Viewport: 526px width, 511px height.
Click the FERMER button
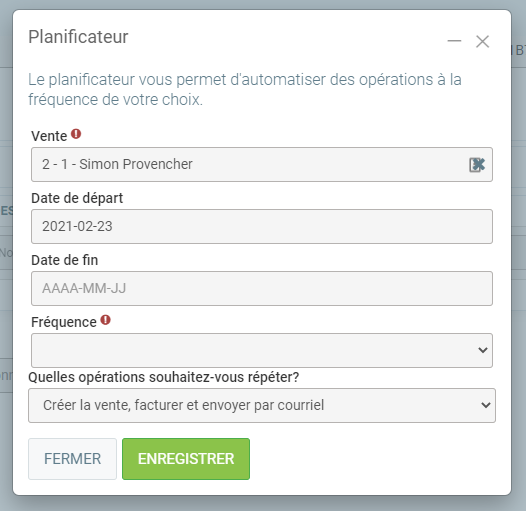72,459
